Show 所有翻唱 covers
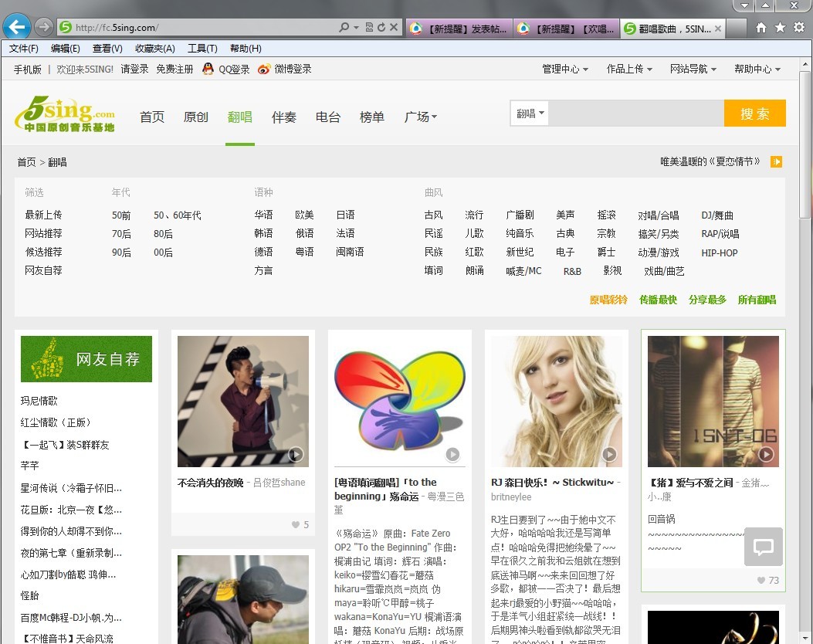Screen dimensions: 813x644 coord(757,300)
